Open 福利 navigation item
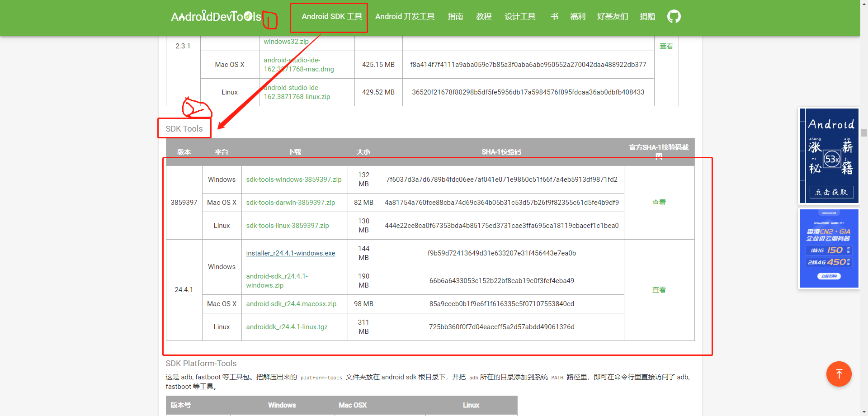The image size is (868, 416). 578,17
